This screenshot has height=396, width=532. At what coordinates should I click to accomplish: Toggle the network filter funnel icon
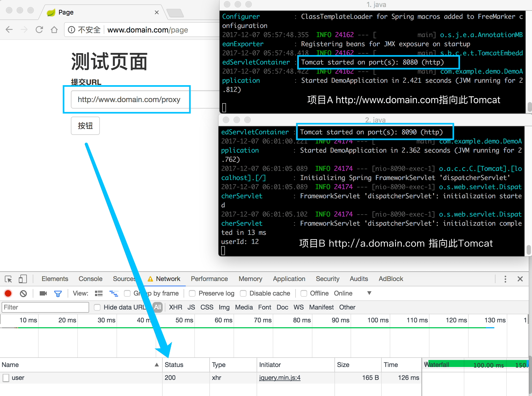coord(58,294)
